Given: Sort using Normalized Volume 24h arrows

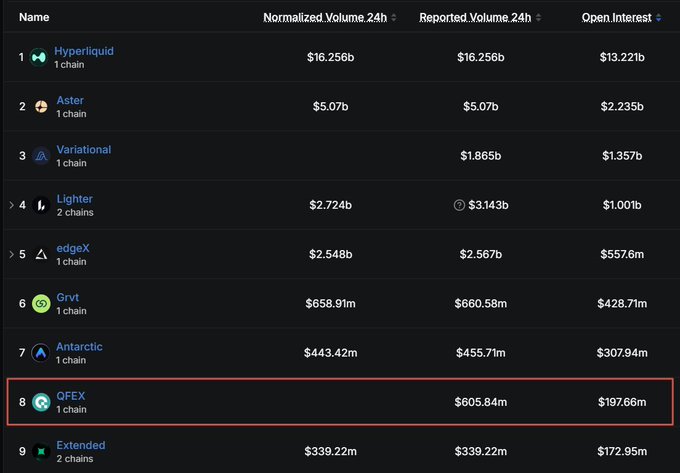Looking at the screenshot, I should [x=394, y=17].
